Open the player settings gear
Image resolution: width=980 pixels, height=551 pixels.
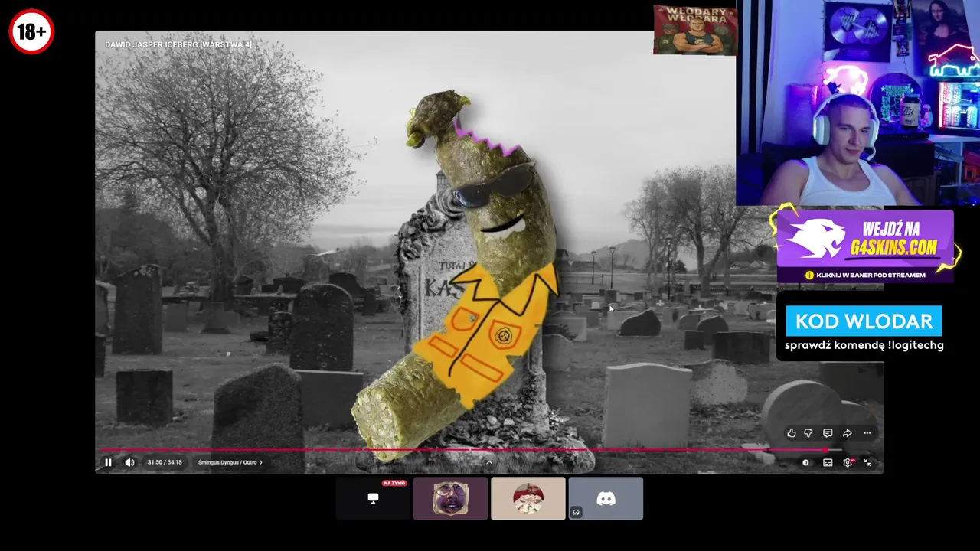click(848, 462)
